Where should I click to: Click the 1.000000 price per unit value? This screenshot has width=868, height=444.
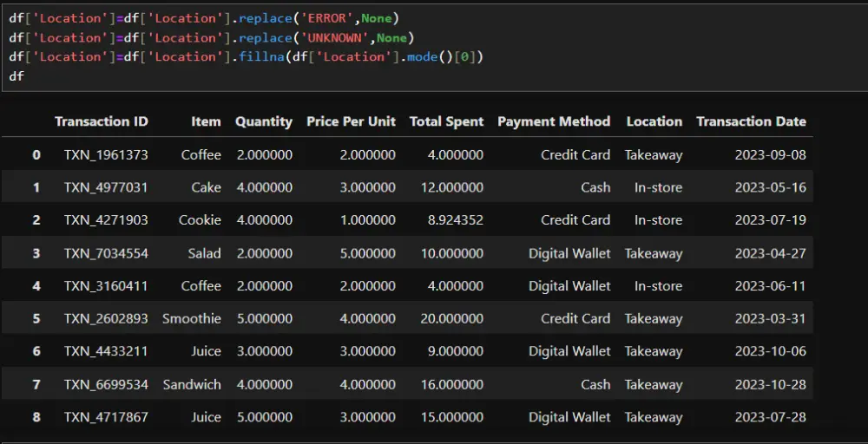(x=367, y=220)
